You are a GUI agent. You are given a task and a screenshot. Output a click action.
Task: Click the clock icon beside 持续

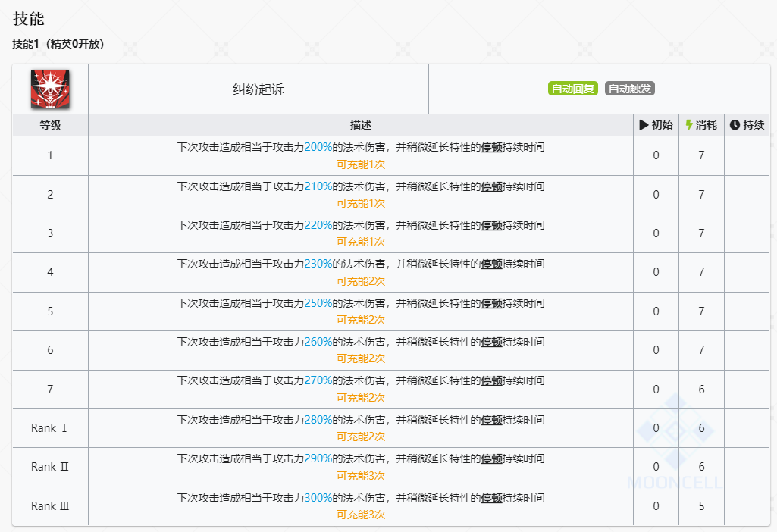coord(735,125)
